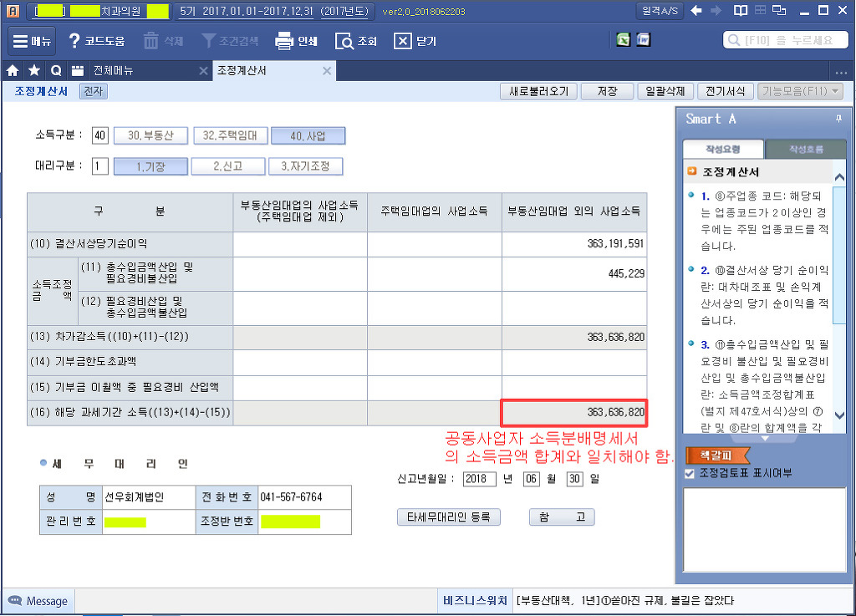Select agent type 3.자기조정
856x616 pixels.
click(305, 165)
